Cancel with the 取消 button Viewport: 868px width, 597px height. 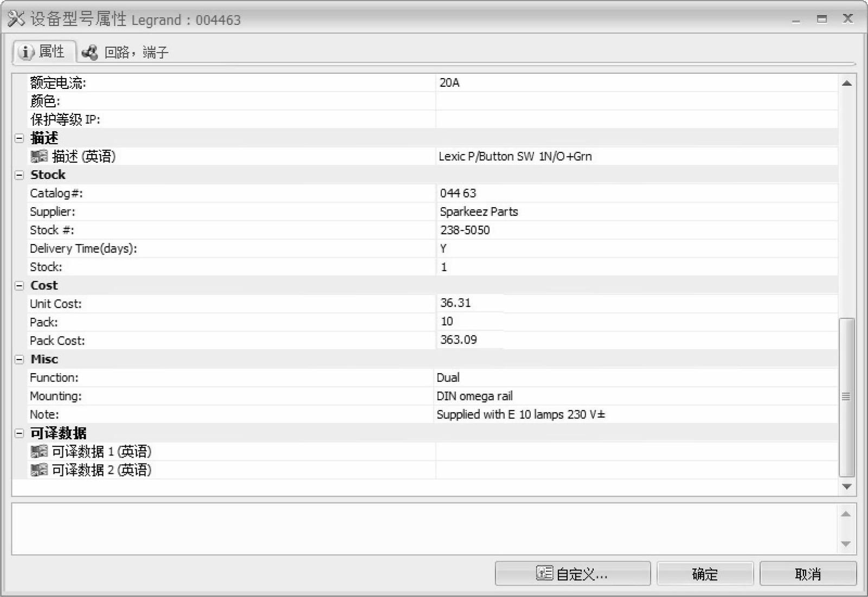(808, 574)
